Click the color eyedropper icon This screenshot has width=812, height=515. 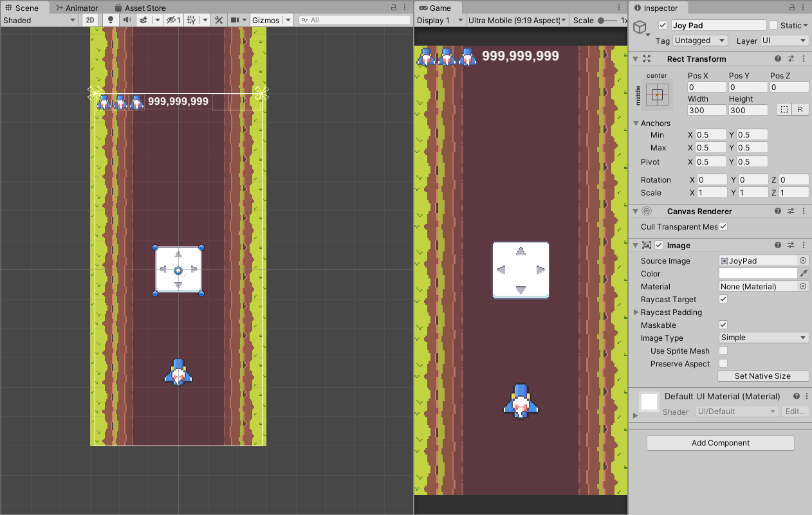click(803, 273)
